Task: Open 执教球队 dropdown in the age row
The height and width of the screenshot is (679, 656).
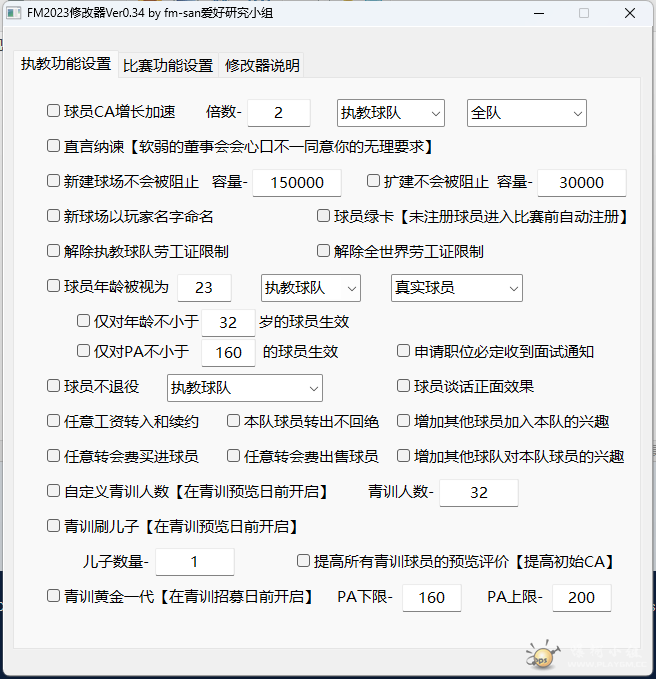Action: (310, 288)
